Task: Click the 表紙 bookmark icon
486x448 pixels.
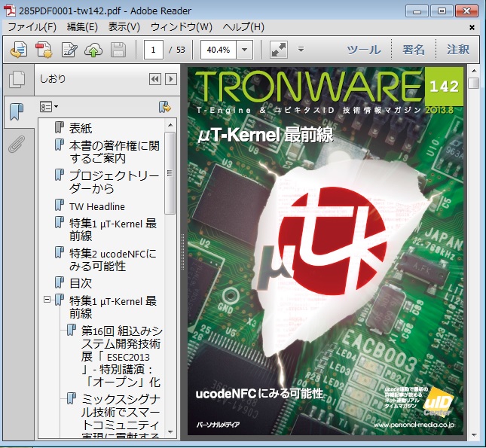Action: point(60,127)
